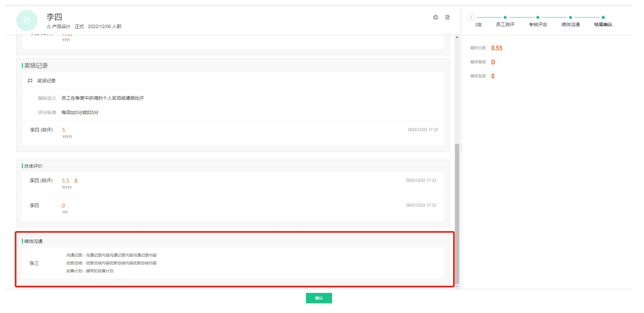Click the scrollbar down arrow
This screenshot has height=313, width=644.
457,286
